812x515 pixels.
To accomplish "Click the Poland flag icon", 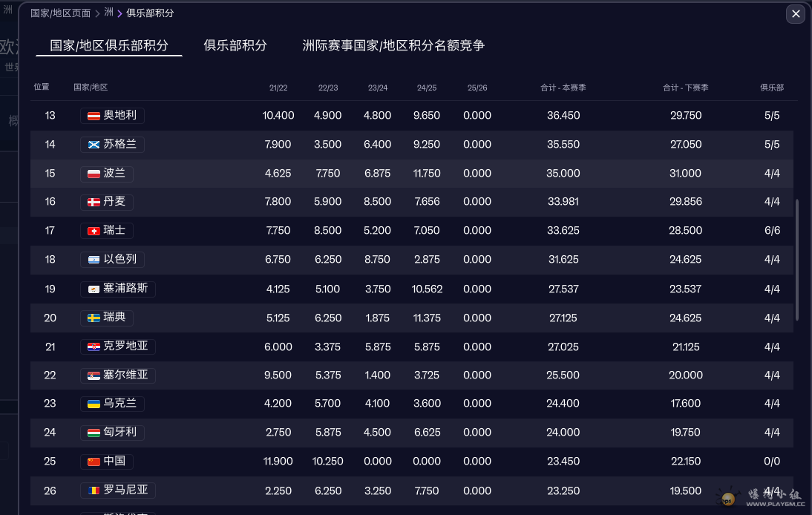I will [94, 174].
